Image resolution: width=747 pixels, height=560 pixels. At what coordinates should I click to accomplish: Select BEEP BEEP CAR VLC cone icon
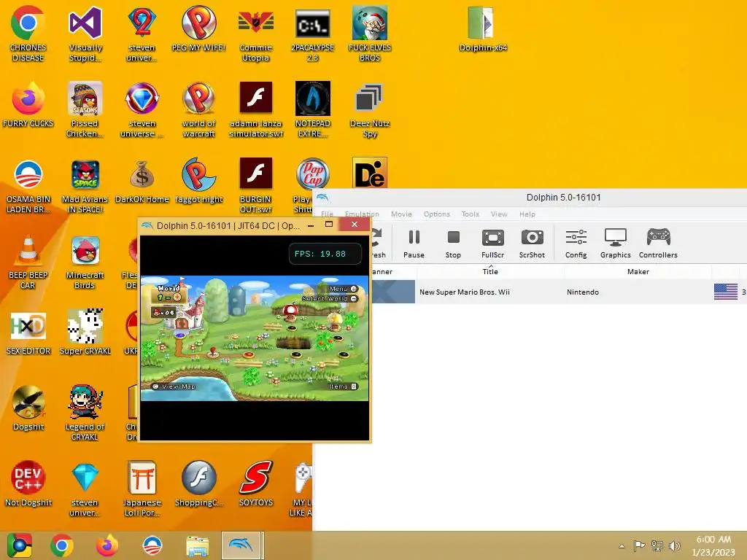click(28, 262)
